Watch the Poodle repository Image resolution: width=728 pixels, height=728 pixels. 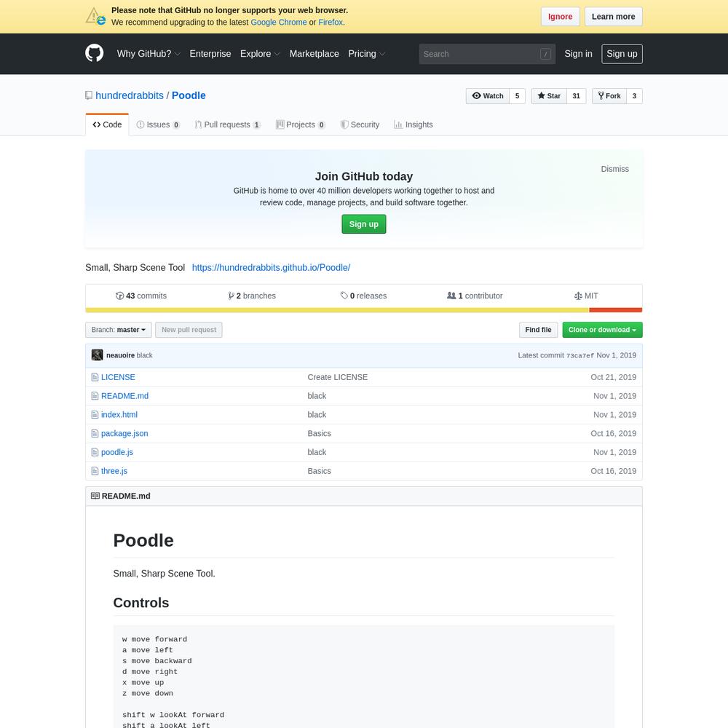[x=488, y=96]
